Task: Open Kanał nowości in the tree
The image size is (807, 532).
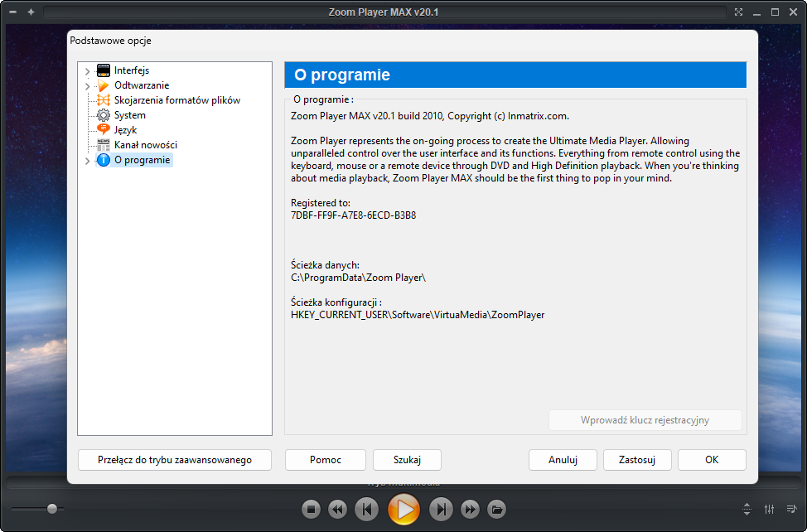Action: tap(146, 145)
